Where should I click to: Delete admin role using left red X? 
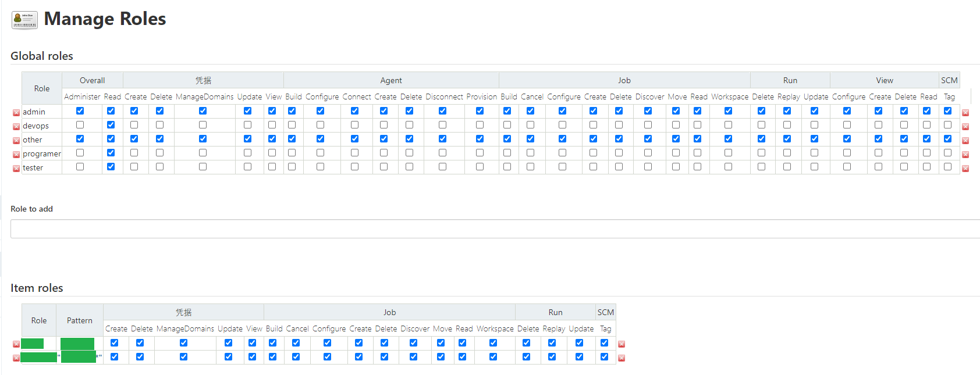[16, 113]
